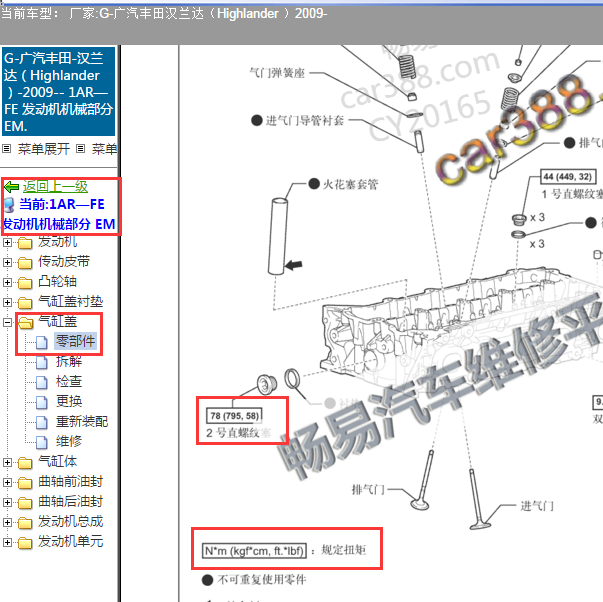Image resolution: width=603 pixels, height=602 pixels.
Task: Open the 检查 tree item
Action: tap(69, 381)
